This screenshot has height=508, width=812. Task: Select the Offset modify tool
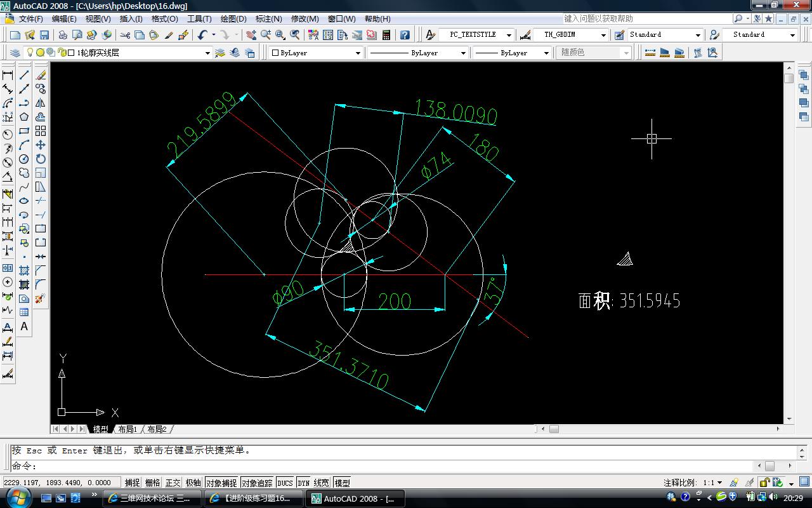[41, 117]
